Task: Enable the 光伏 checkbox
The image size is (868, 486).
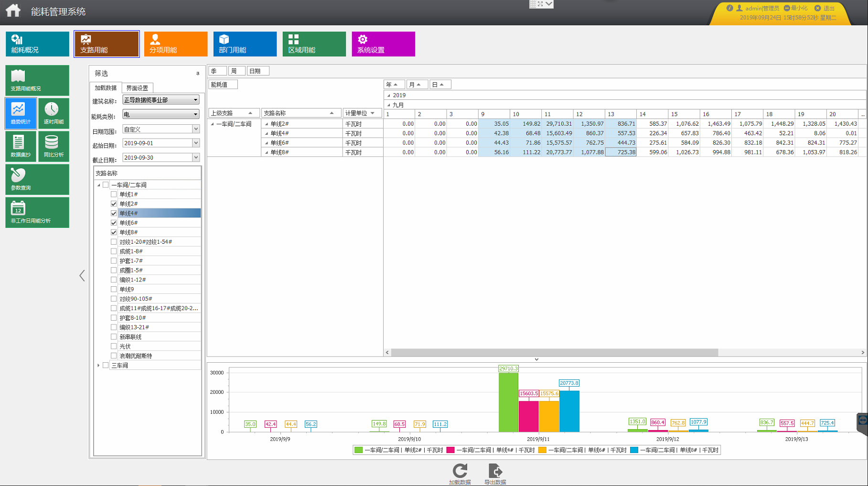Action: 114,346
